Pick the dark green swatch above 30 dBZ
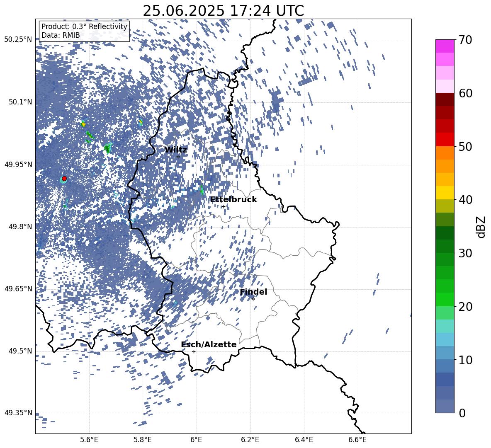Viewport: 491px width, 448px height. pos(445,246)
